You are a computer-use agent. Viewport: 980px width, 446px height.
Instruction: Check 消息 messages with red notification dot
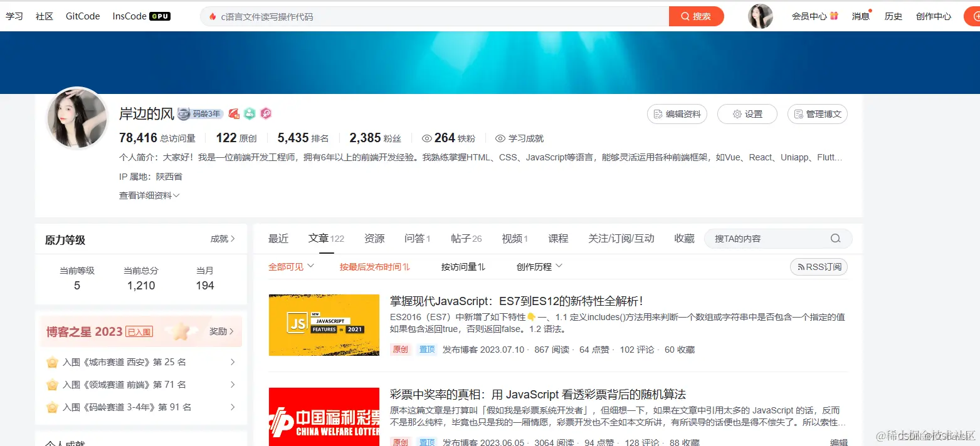pyautogui.click(x=861, y=16)
